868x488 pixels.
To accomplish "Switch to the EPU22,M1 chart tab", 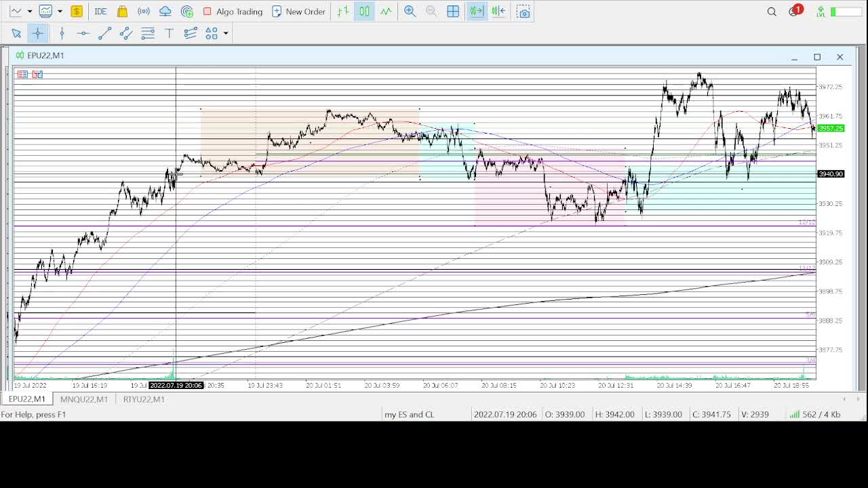I will pos(26,399).
